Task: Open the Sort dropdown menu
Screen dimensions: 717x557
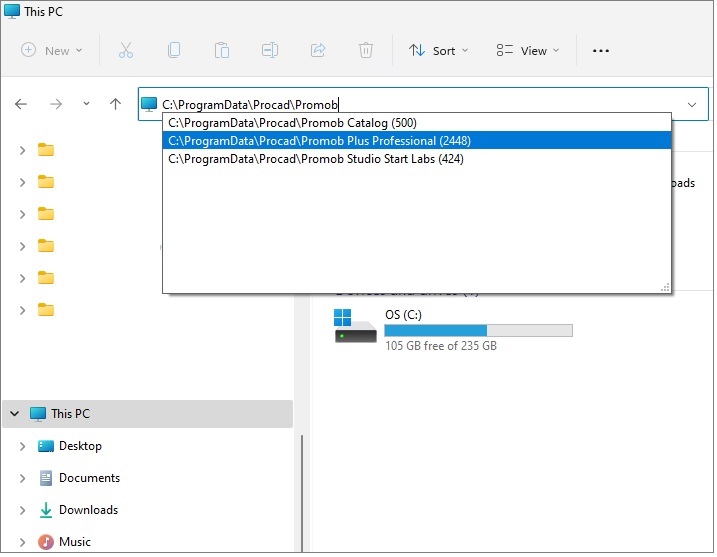Action: point(438,50)
